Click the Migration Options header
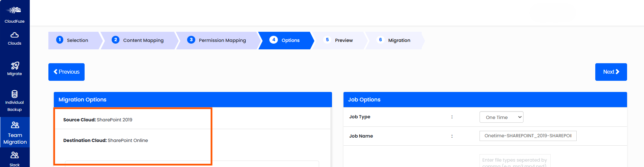This screenshot has height=167, width=644. tap(193, 100)
